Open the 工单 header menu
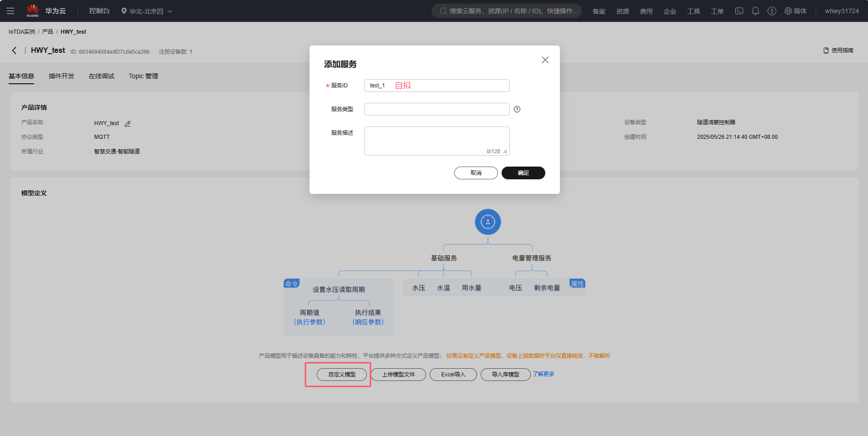The image size is (868, 436). 717,11
